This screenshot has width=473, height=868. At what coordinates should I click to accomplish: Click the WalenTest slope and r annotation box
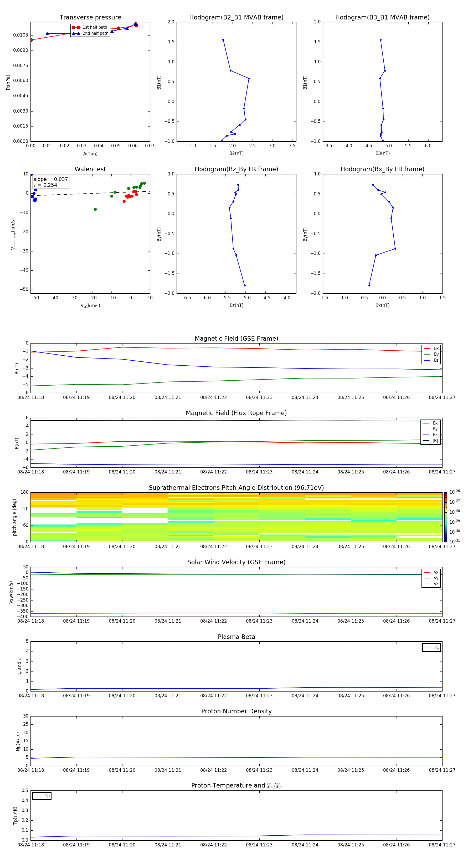[x=51, y=182]
